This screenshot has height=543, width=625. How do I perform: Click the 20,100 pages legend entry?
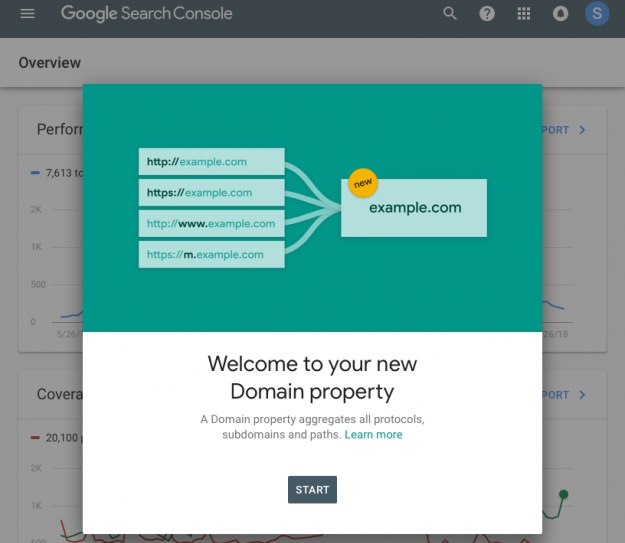57,438
